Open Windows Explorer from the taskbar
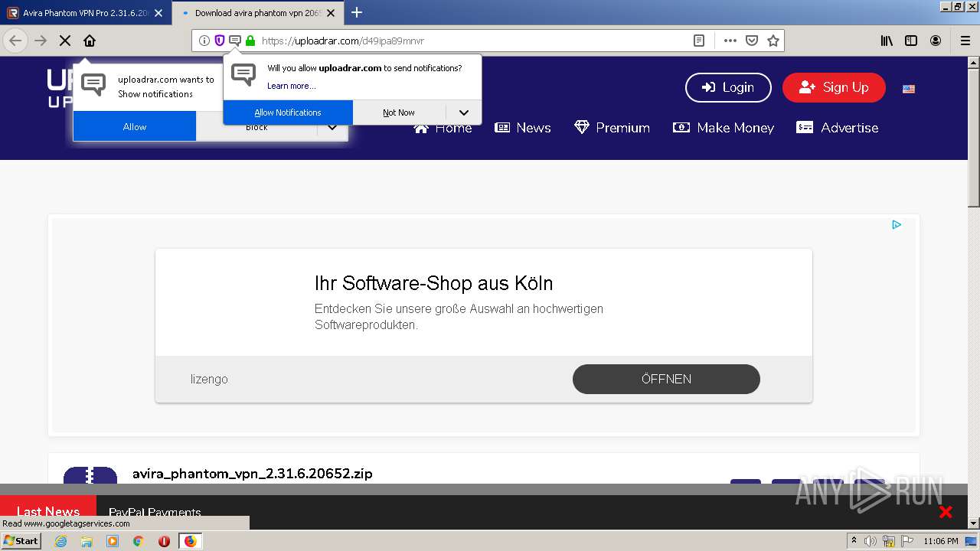 click(x=87, y=541)
